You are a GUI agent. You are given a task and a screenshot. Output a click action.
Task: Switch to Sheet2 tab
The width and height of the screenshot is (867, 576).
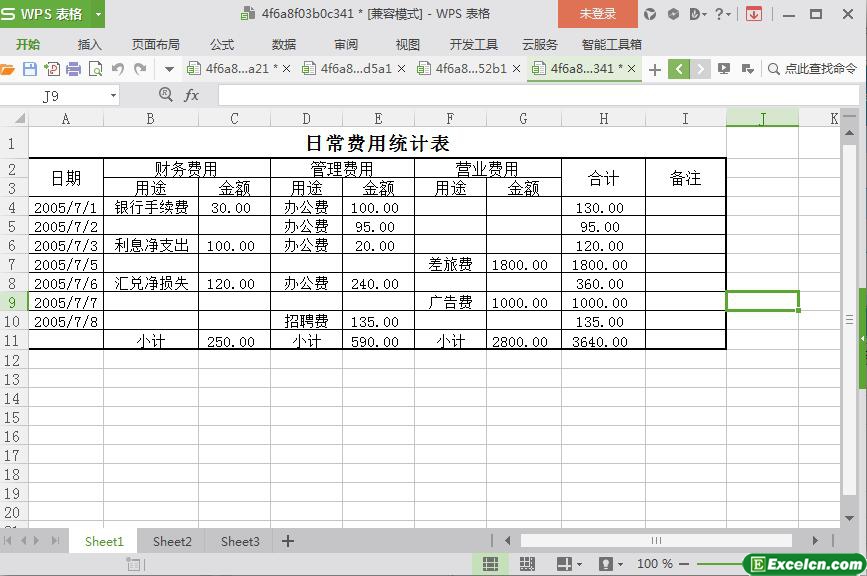172,541
